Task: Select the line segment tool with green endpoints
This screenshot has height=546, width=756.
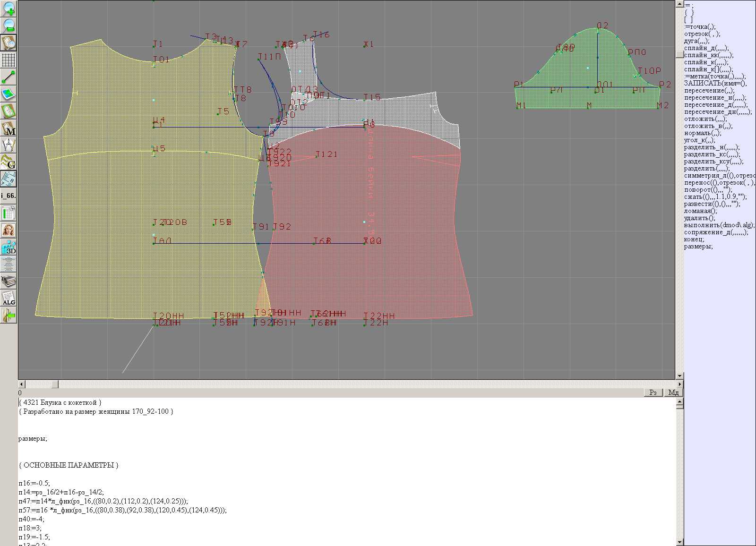Action: pyautogui.click(x=9, y=77)
